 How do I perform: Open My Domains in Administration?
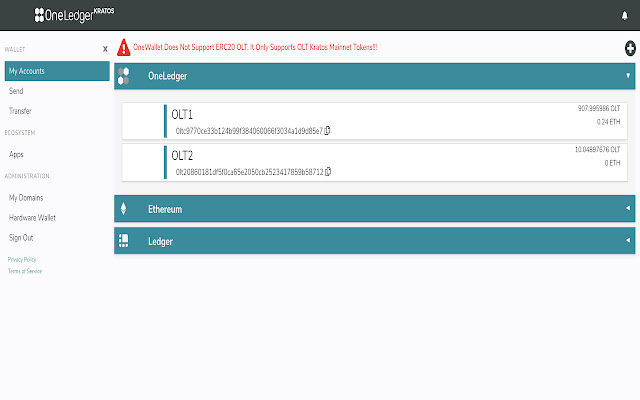(26, 198)
